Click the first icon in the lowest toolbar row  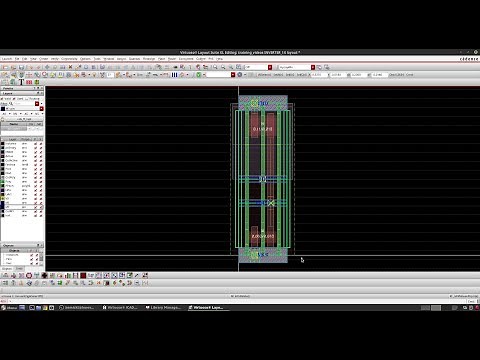[5, 283]
